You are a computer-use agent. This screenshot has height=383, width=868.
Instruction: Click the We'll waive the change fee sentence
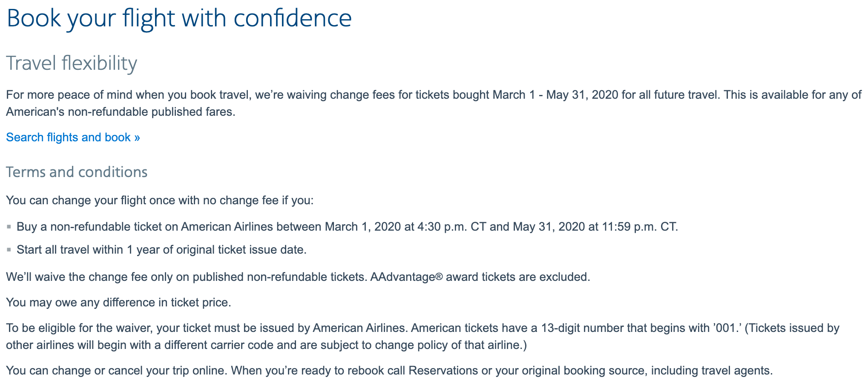pyautogui.click(x=298, y=277)
